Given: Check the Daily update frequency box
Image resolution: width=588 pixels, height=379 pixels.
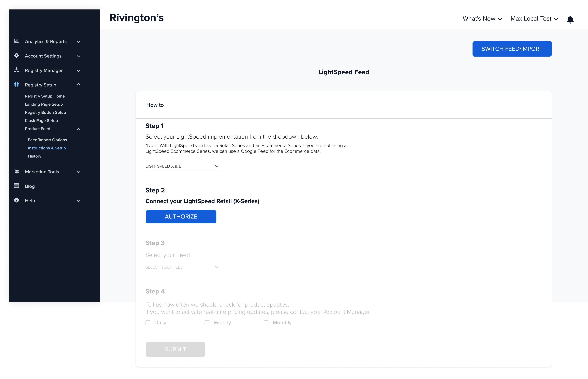Looking at the screenshot, I should (x=148, y=323).
